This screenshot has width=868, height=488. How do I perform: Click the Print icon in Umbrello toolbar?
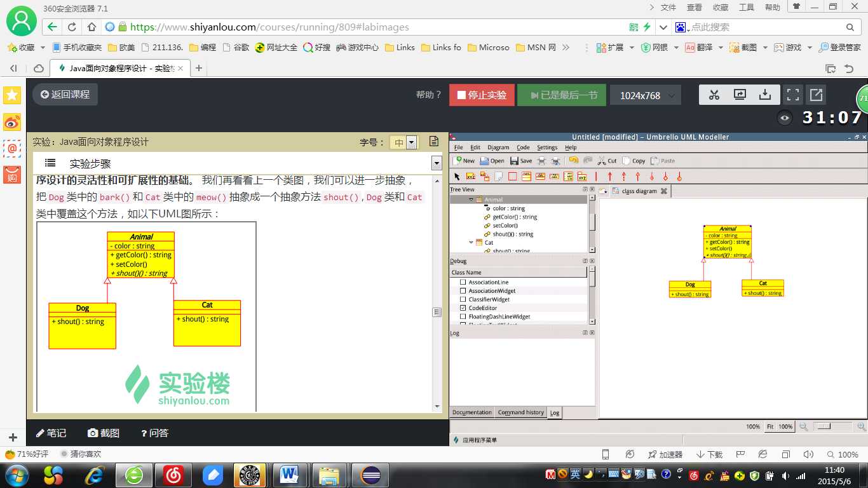(541, 161)
